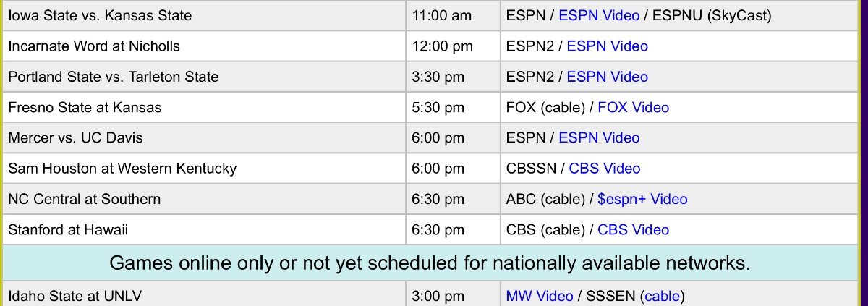
Task: Click the 11:00 am time cell
Action: 453,15
